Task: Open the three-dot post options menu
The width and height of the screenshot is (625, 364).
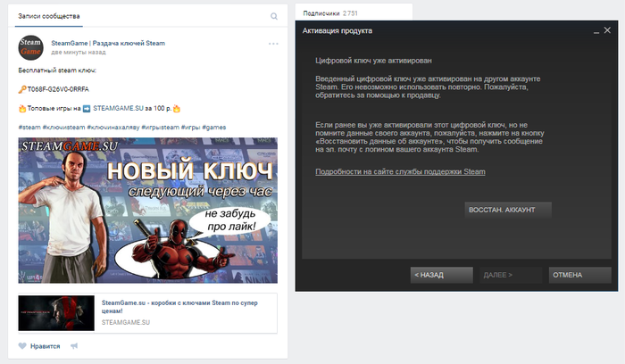Action: click(x=273, y=44)
